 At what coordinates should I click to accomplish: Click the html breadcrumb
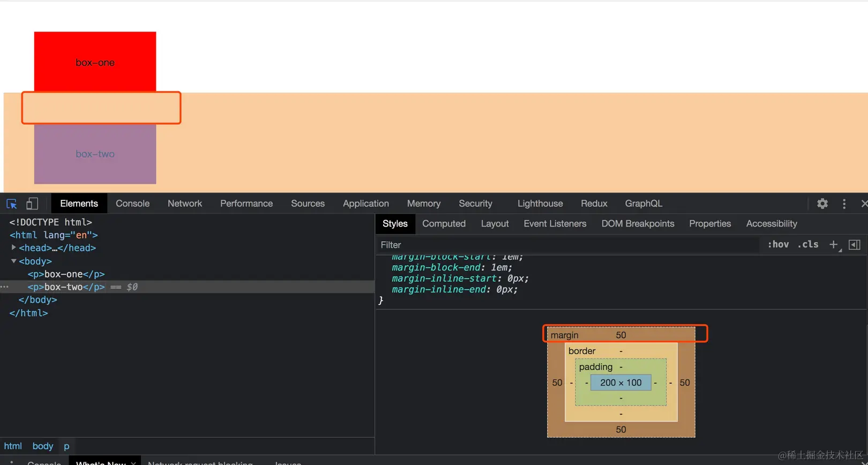[x=13, y=446]
